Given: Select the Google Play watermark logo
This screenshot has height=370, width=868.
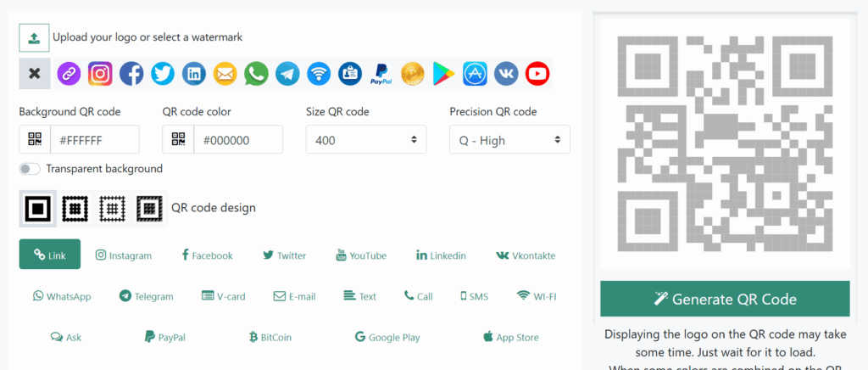Looking at the screenshot, I should (444, 73).
